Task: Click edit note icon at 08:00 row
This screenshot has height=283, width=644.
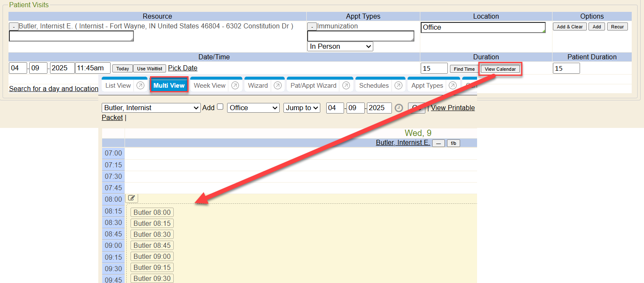Action: (x=132, y=198)
